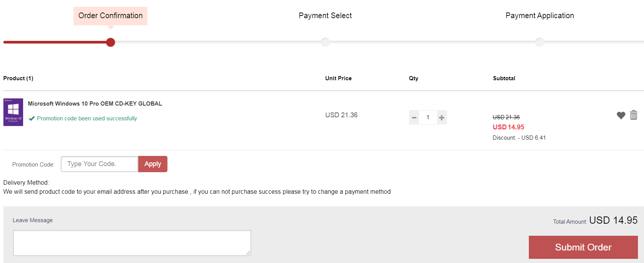Click the Payment Application progress circle
This screenshot has width=644, height=263.
point(539,42)
